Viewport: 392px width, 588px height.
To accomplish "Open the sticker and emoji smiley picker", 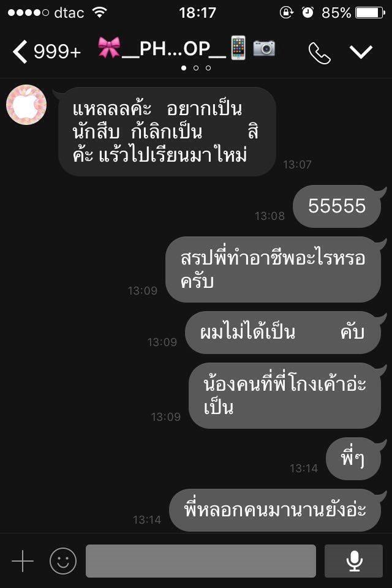I will 63,561.
